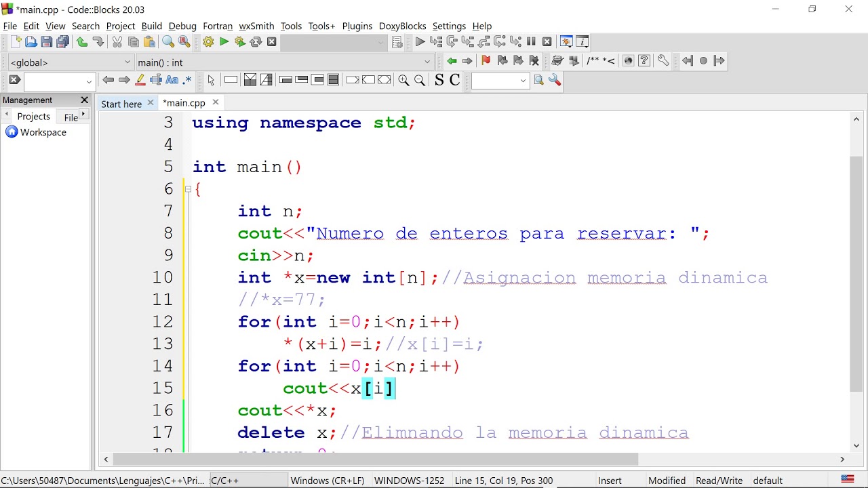Viewport: 868px width, 488px height.
Task: Open the Help menu
Action: (x=481, y=26)
